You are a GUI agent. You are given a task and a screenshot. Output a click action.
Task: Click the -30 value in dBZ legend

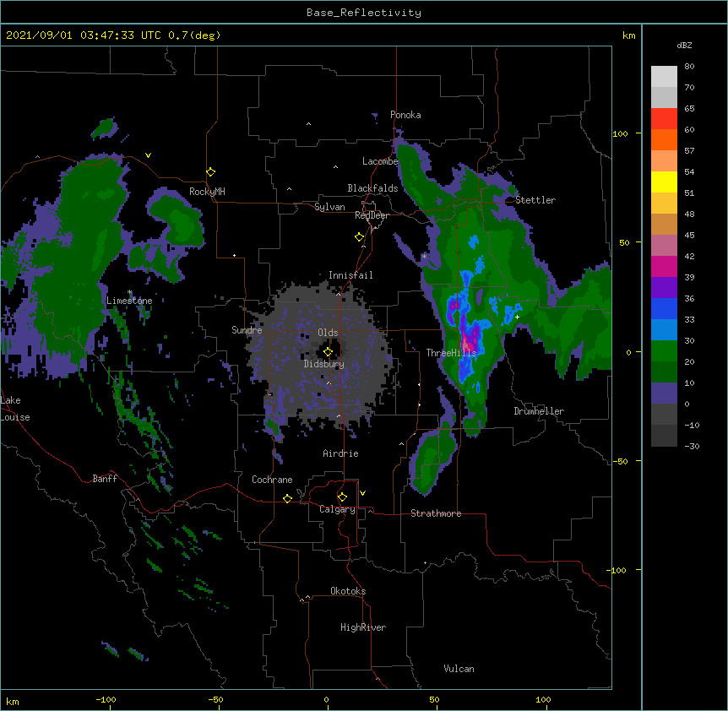[692, 447]
